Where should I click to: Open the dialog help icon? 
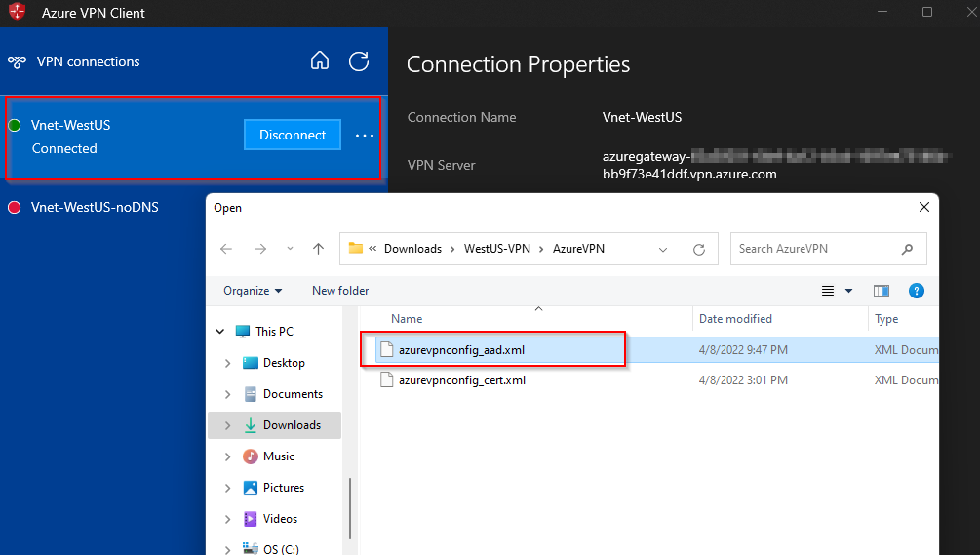click(917, 291)
